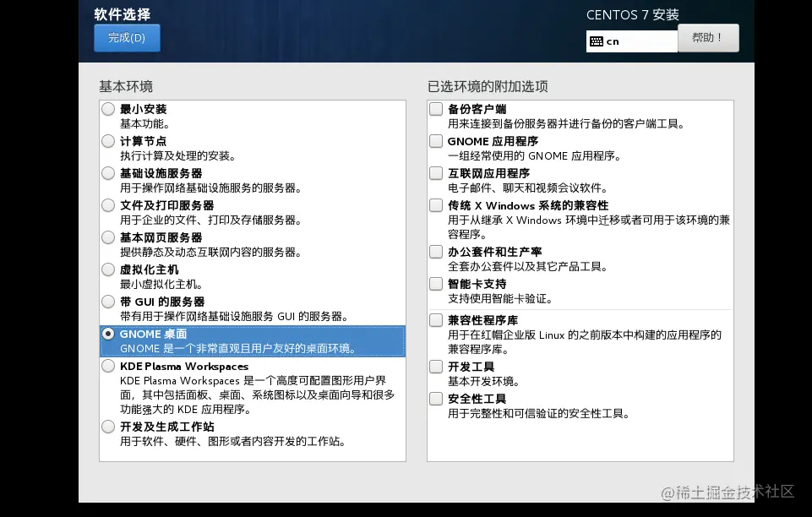Click the text 带有用于操作网络基础设施服务 GUI 的服务器。

[x=234, y=317]
